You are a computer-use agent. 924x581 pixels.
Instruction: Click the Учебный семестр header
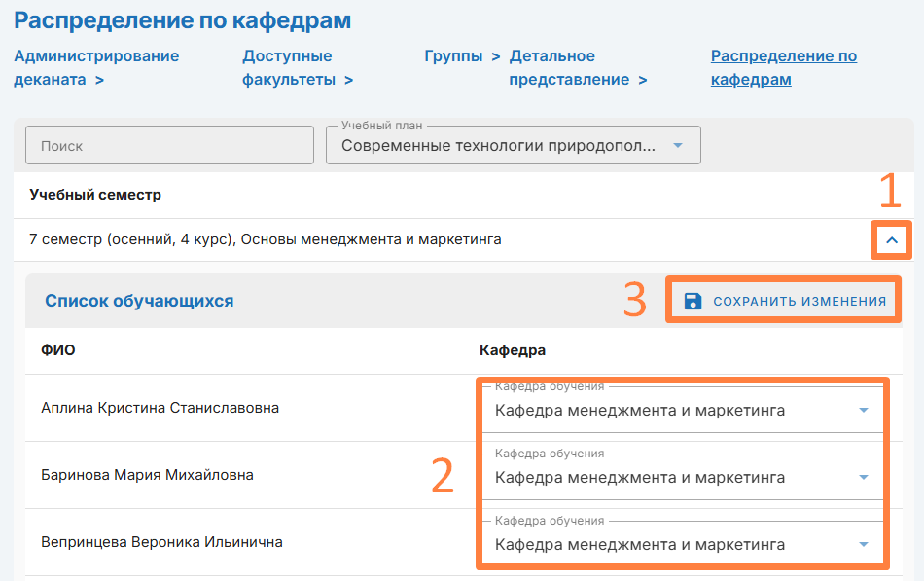click(x=95, y=195)
